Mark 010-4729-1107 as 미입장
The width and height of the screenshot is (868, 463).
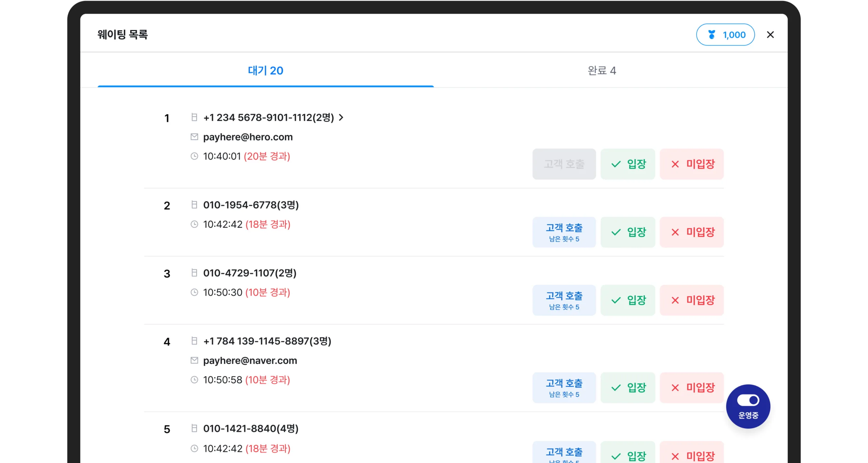[x=691, y=300]
